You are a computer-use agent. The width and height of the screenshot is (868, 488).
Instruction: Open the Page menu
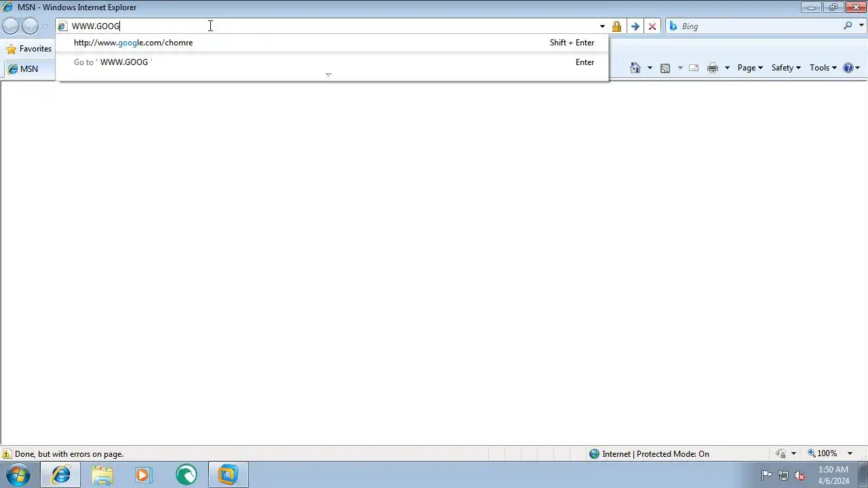click(750, 68)
